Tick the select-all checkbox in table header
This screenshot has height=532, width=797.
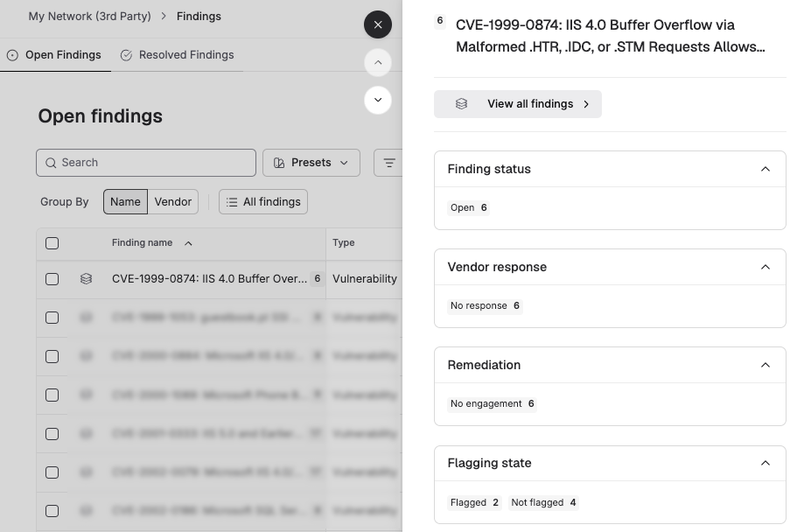pos(52,243)
